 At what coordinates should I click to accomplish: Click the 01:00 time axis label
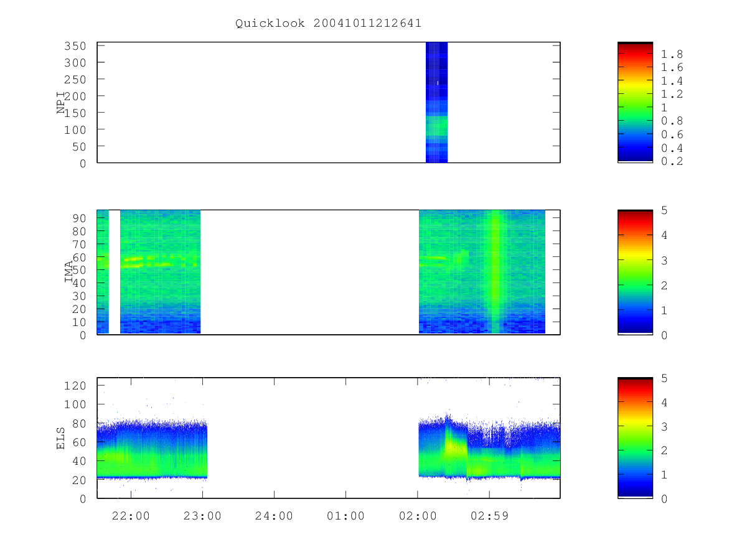(x=345, y=516)
